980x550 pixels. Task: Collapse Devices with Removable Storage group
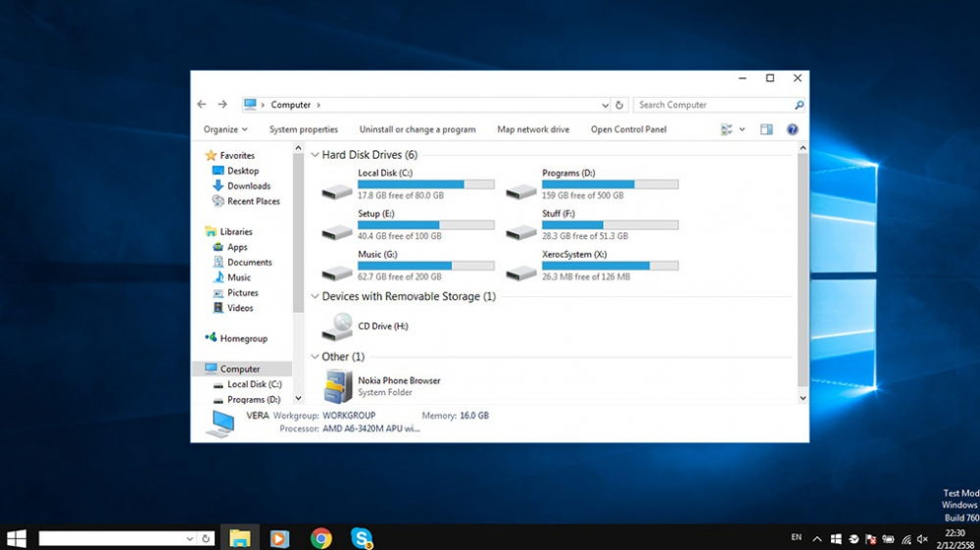click(x=315, y=296)
